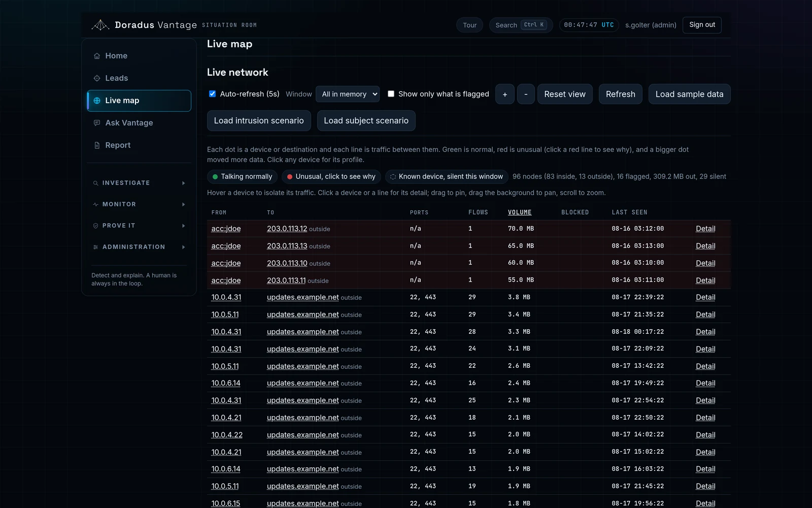This screenshot has height=508, width=812.
Task: Open device 10.0.4.22 link
Action: (227, 435)
